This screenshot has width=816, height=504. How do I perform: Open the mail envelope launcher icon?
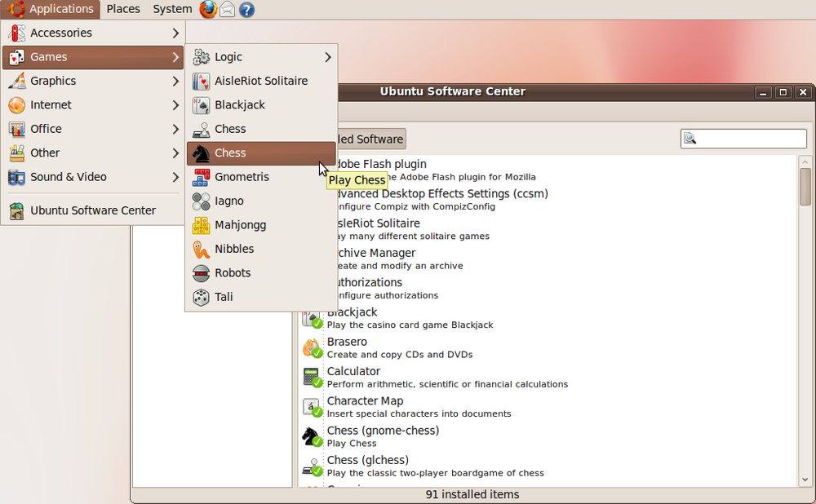pos(228,9)
